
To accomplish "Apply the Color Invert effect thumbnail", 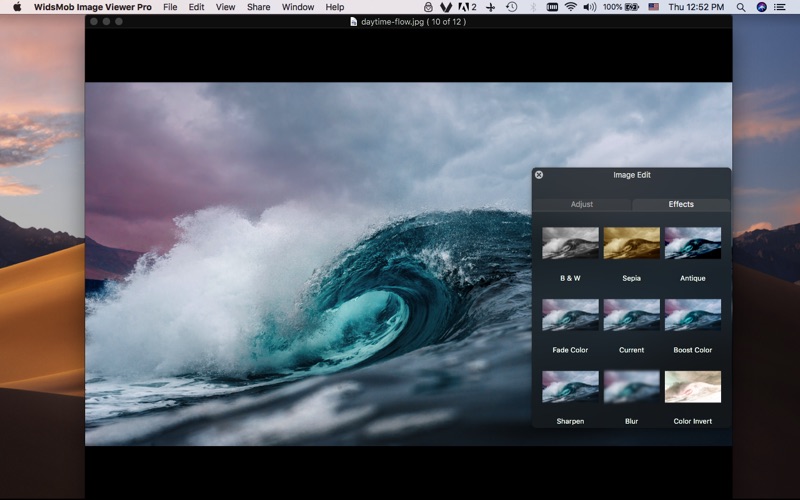I will pyautogui.click(x=693, y=387).
